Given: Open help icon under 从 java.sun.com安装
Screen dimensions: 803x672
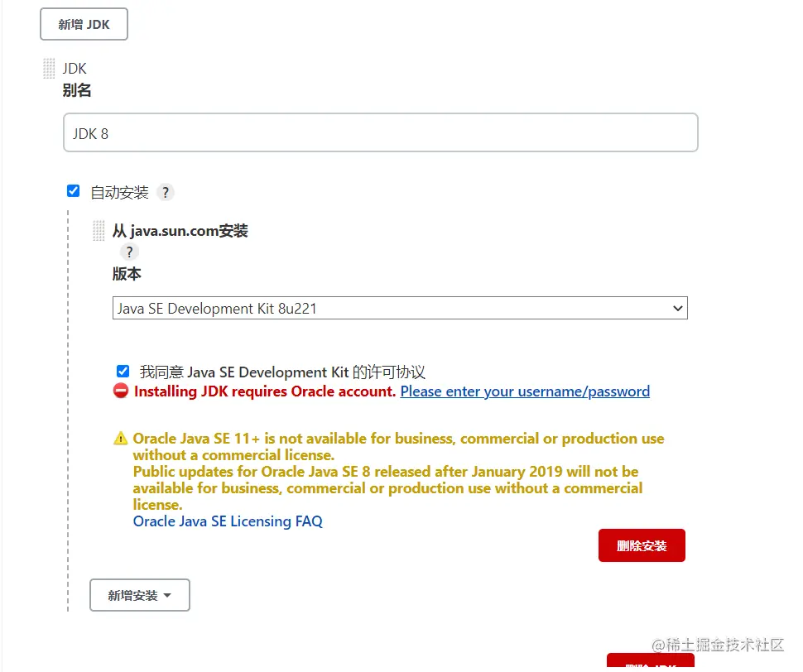Looking at the screenshot, I should (129, 252).
